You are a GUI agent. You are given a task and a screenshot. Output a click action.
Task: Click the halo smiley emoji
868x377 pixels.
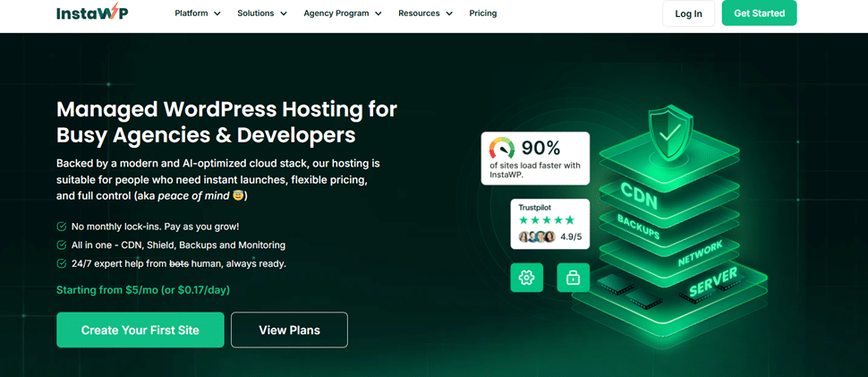pyautogui.click(x=238, y=196)
